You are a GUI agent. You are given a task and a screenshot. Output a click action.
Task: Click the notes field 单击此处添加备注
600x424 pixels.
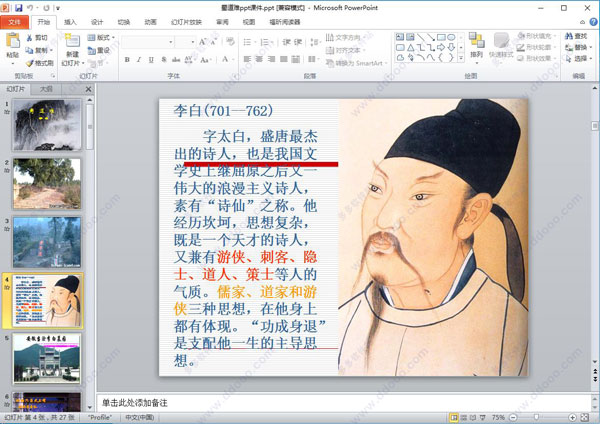coord(343,403)
